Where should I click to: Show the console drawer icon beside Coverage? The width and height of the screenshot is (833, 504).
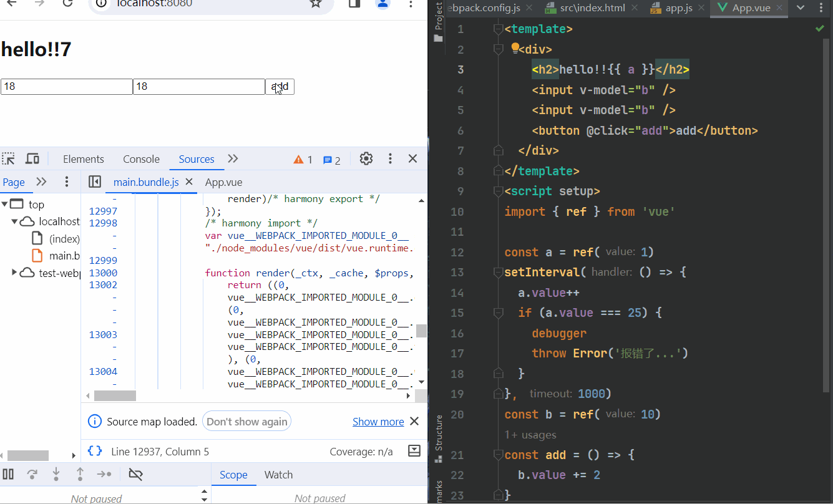414,450
